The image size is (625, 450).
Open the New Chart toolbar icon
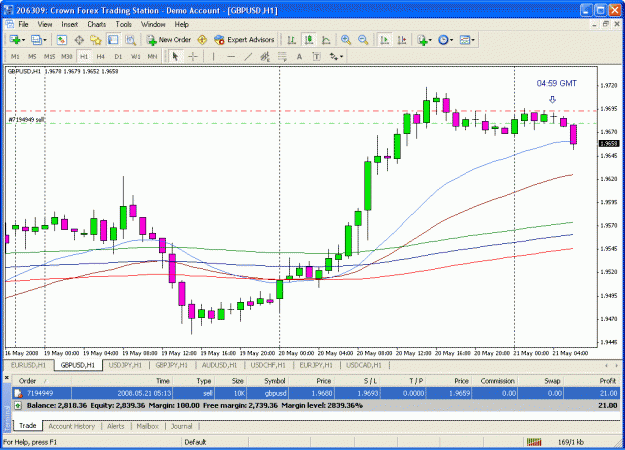(15, 40)
